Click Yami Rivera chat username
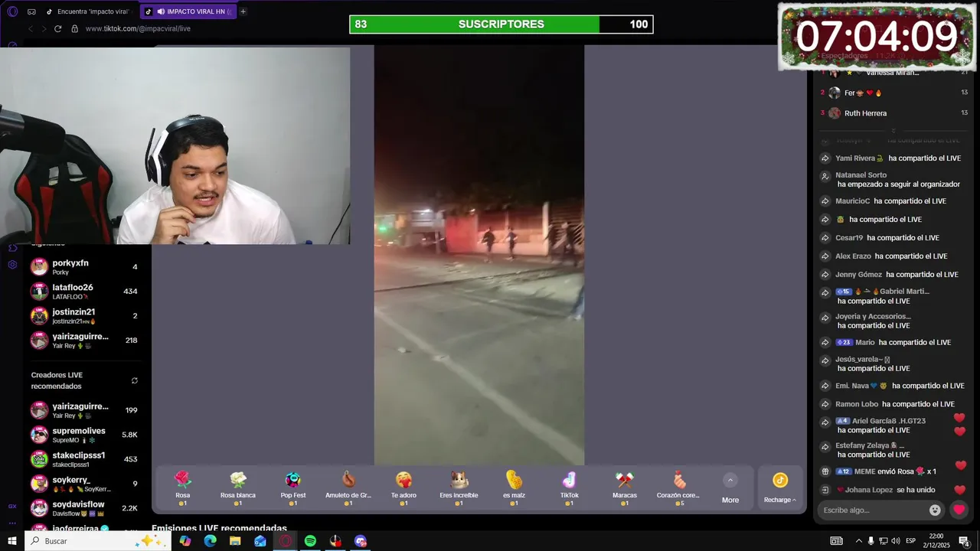The image size is (980, 551). pos(859,158)
